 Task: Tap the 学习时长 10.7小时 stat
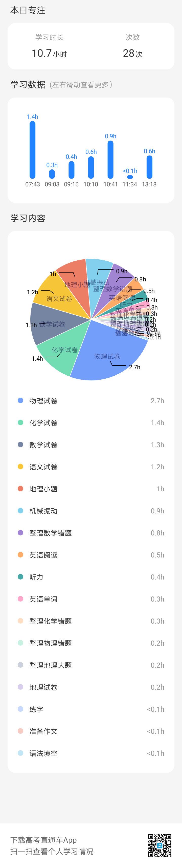[x=49, y=46]
